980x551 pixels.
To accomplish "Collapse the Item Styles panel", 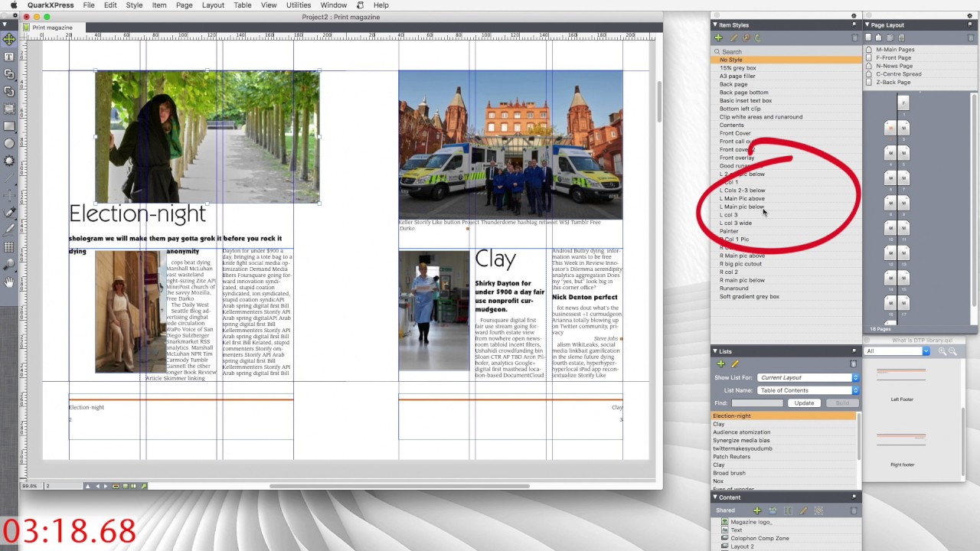I will (x=715, y=24).
